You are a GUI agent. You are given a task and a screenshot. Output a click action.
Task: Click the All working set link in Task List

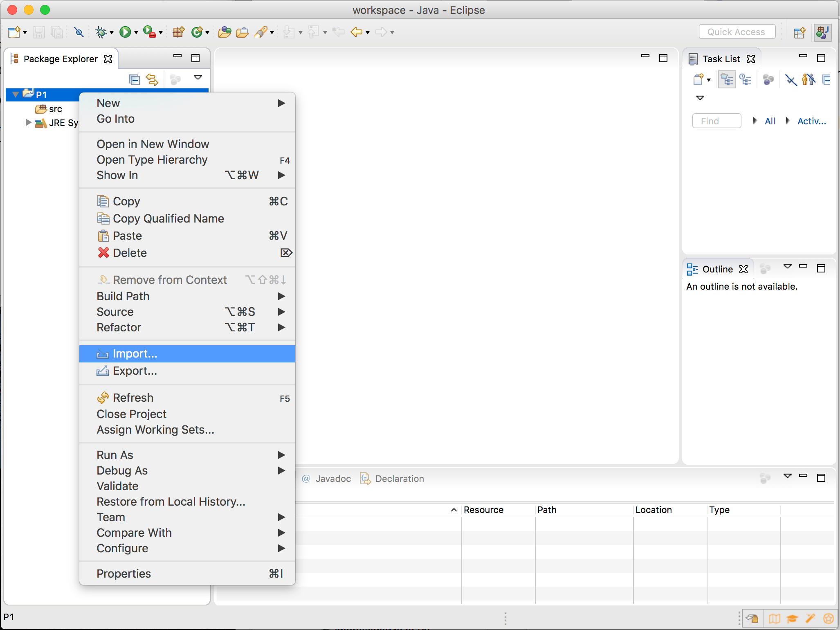pyautogui.click(x=769, y=121)
